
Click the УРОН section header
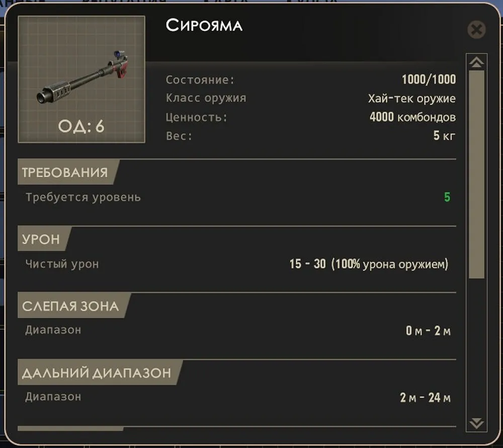(x=41, y=239)
